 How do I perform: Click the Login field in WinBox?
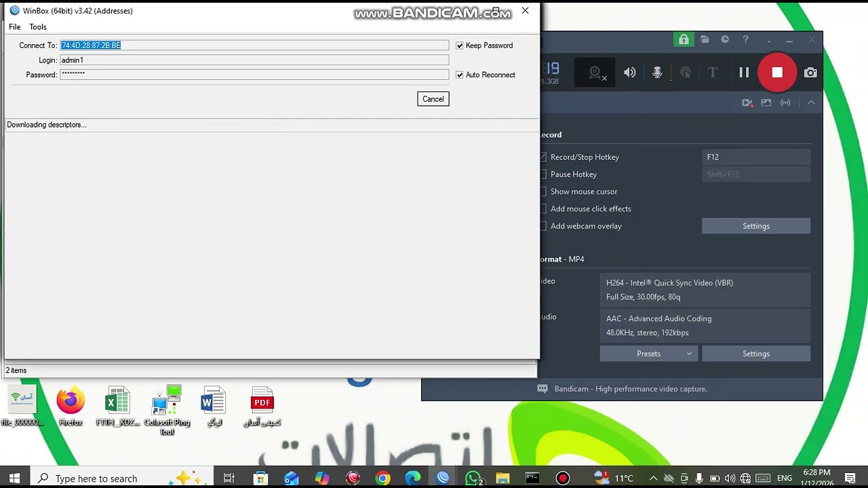tap(254, 60)
